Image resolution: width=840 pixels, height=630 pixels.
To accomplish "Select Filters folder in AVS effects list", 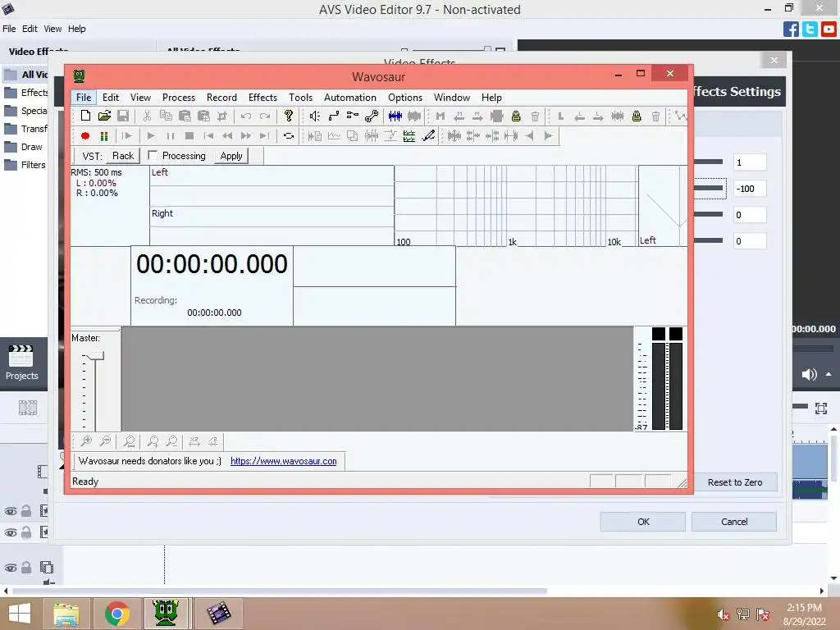I will pos(25,165).
